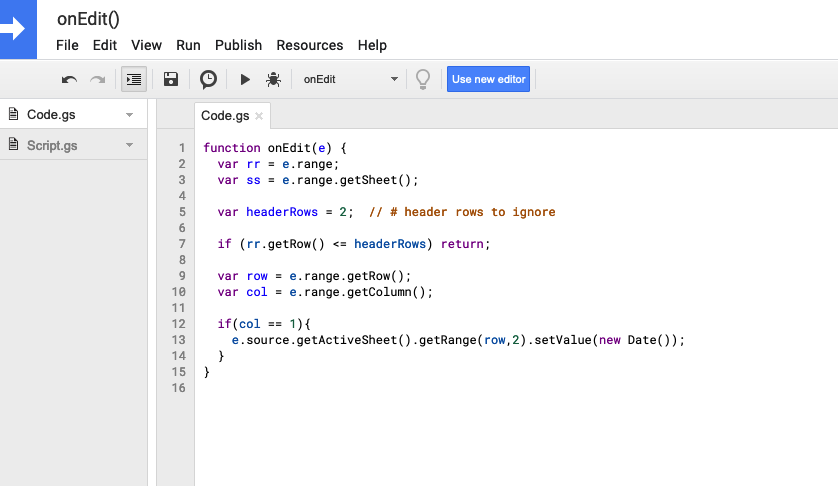Viewport: 838px width, 486px height.
Task: Select Script.gs in the file sidebar
Action: click(73, 145)
